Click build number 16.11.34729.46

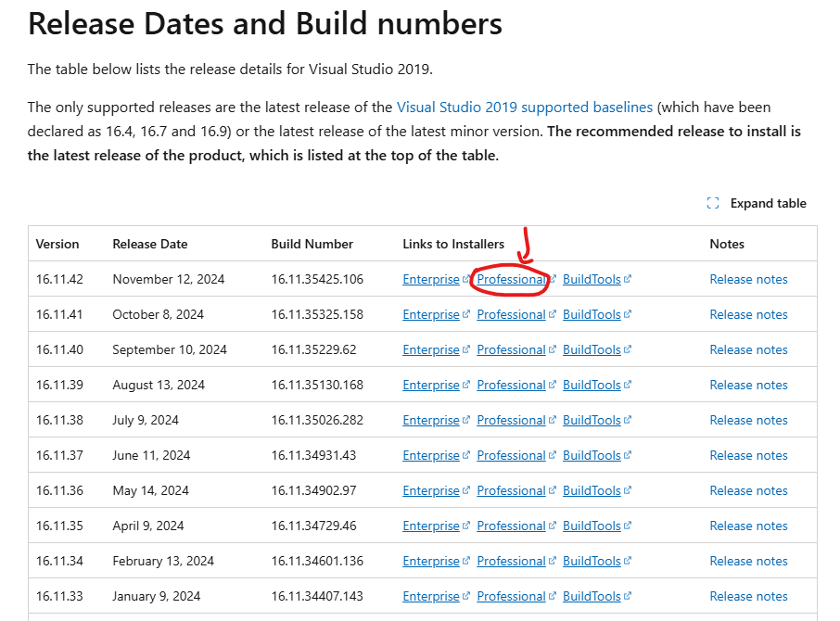point(313,526)
